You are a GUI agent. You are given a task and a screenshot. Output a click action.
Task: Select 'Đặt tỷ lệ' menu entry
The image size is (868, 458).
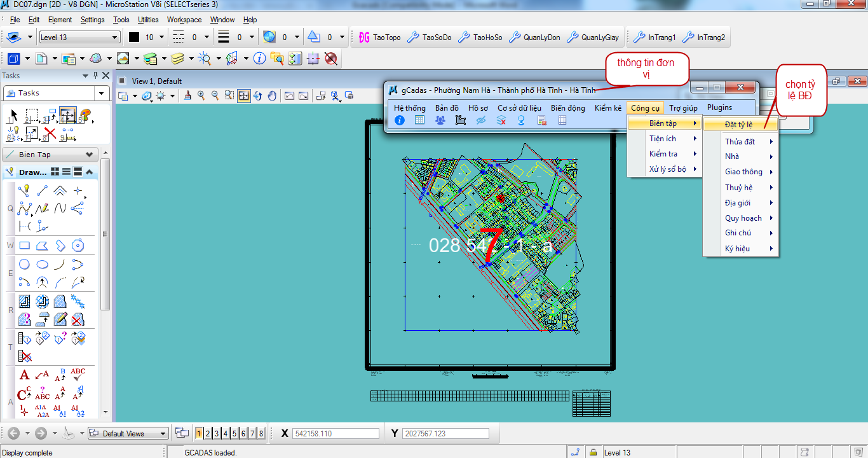(x=739, y=125)
